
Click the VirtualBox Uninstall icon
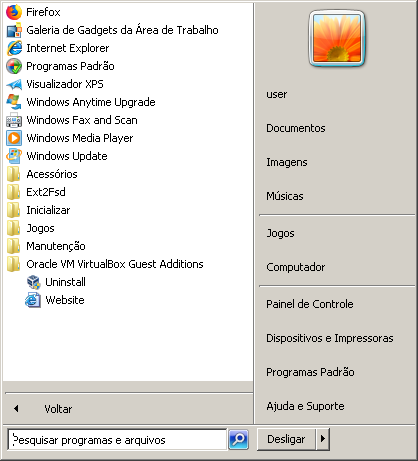[x=33, y=282]
